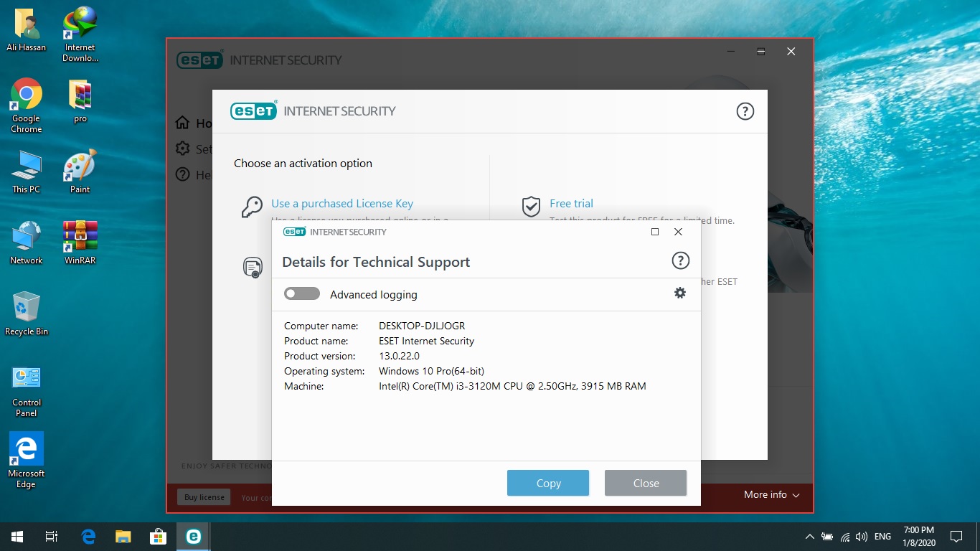The height and width of the screenshot is (551, 980).
Task: Maximize the Details for Technical Support window
Action: pos(655,232)
